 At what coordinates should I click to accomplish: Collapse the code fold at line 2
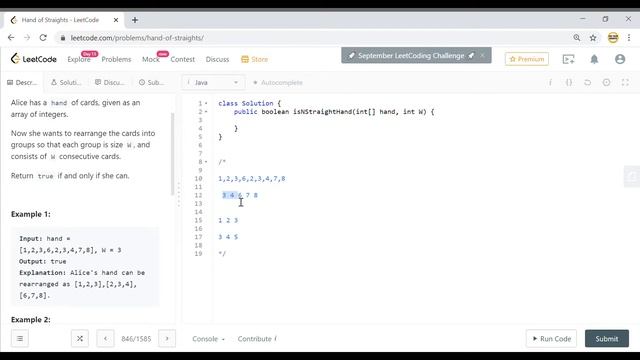(x=206, y=111)
